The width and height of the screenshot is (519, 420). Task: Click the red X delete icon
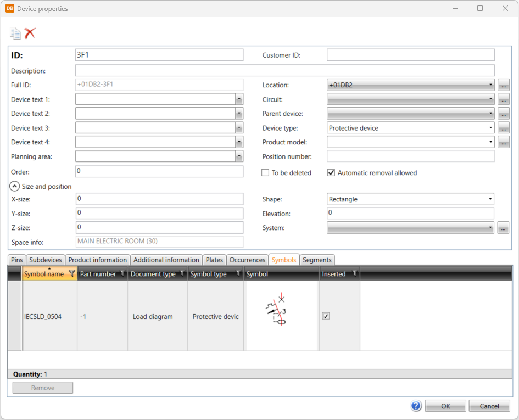[30, 33]
